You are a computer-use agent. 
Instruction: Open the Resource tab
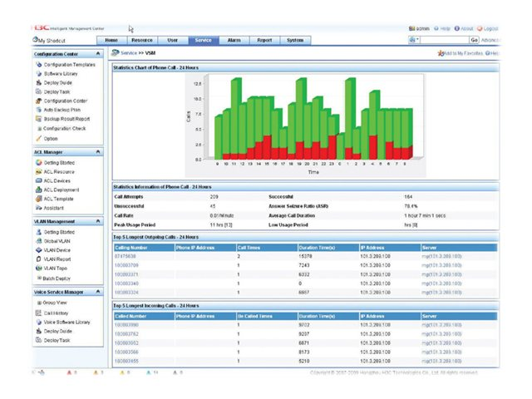pos(141,40)
